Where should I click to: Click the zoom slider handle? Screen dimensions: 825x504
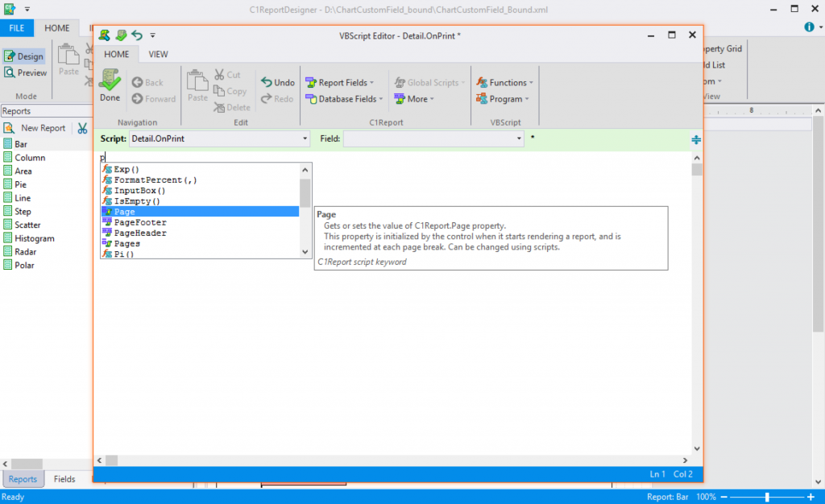[x=767, y=497]
